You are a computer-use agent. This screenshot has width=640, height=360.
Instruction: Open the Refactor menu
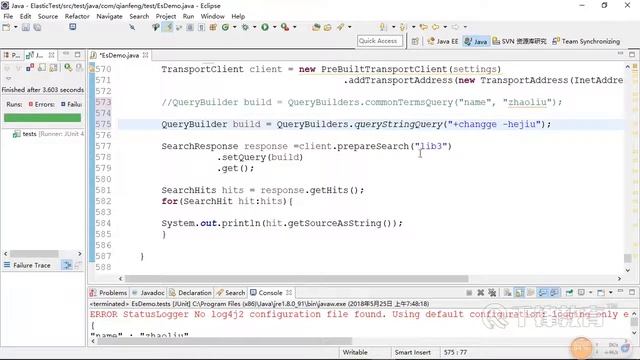77,16
